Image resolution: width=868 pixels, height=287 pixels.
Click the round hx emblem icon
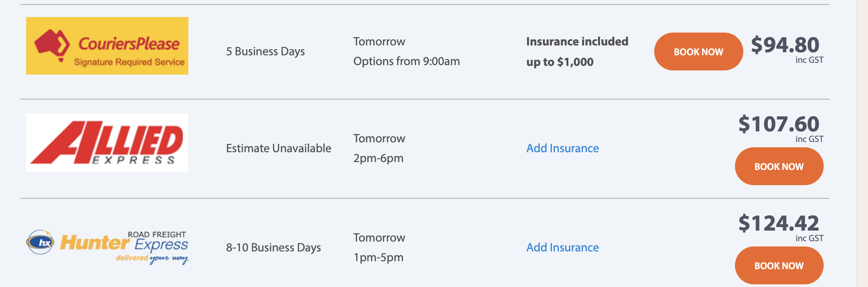click(40, 242)
